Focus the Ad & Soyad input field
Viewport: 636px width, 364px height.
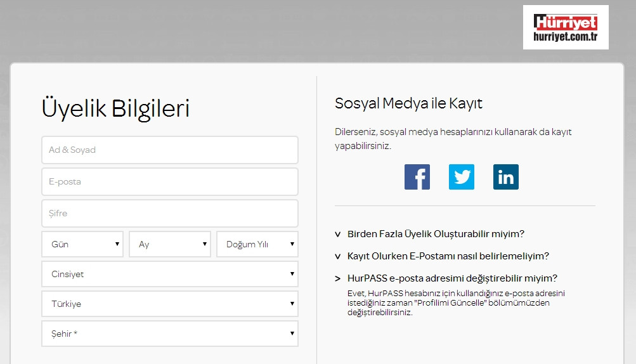coord(170,150)
